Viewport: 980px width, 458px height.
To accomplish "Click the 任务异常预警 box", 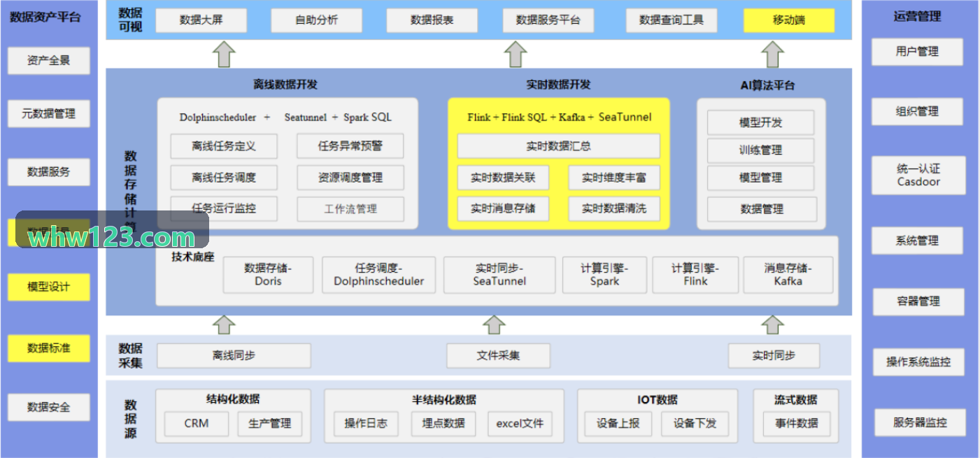I will tap(350, 146).
